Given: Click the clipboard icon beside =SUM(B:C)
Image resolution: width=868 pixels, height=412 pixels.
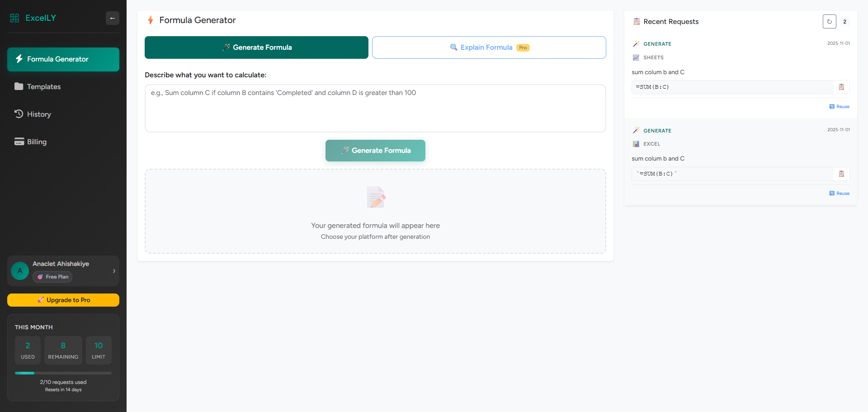Looking at the screenshot, I should pyautogui.click(x=841, y=87).
